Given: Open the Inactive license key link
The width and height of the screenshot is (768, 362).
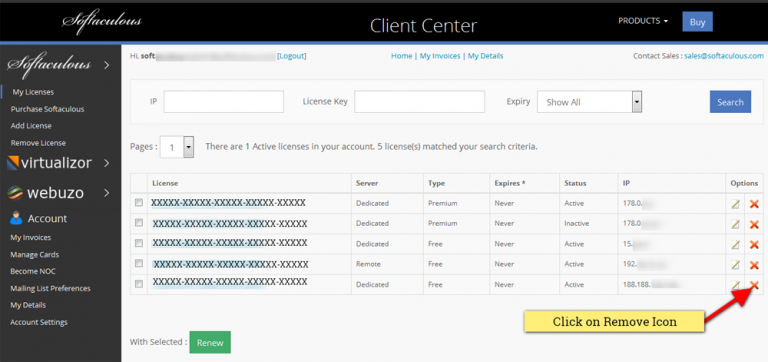Looking at the screenshot, I should tap(230, 224).
